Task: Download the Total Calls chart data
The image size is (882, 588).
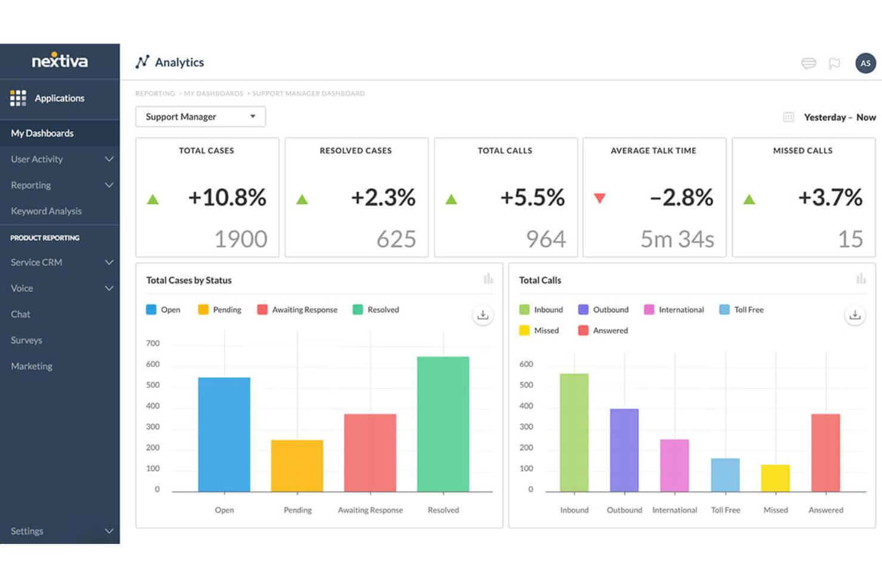Action: [855, 315]
